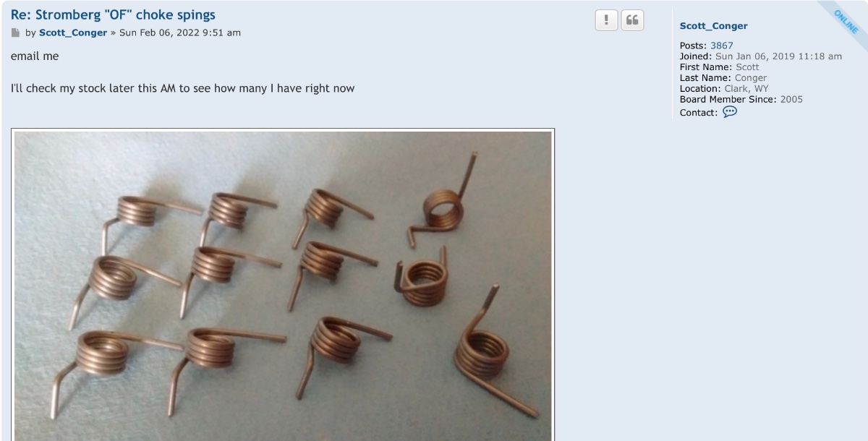Click the Last Name: Conger field

[x=723, y=78]
